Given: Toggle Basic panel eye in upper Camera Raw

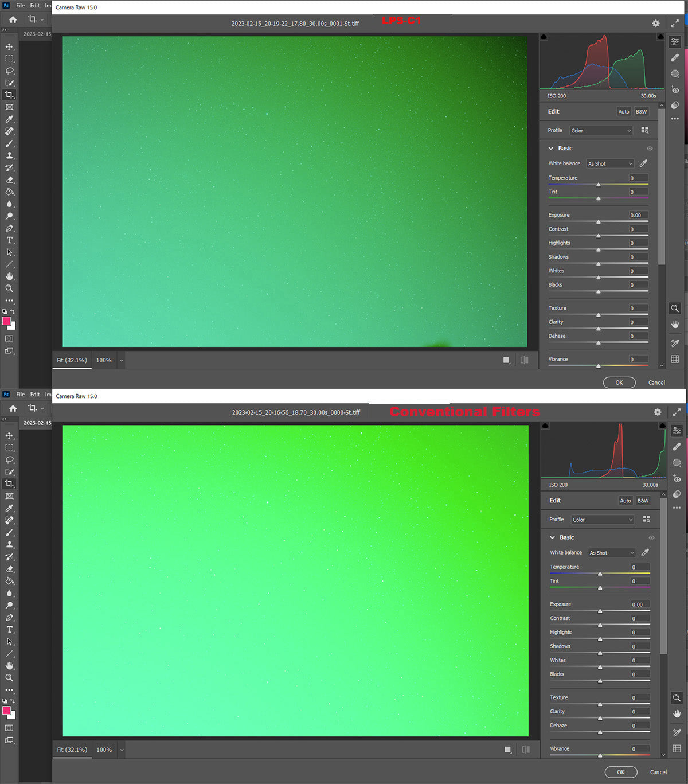Looking at the screenshot, I should click(x=650, y=149).
